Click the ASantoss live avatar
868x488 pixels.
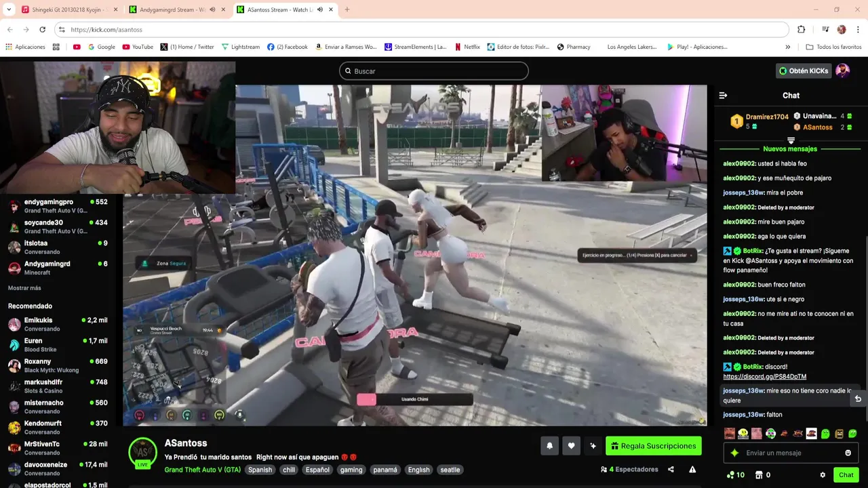(x=143, y=453)
